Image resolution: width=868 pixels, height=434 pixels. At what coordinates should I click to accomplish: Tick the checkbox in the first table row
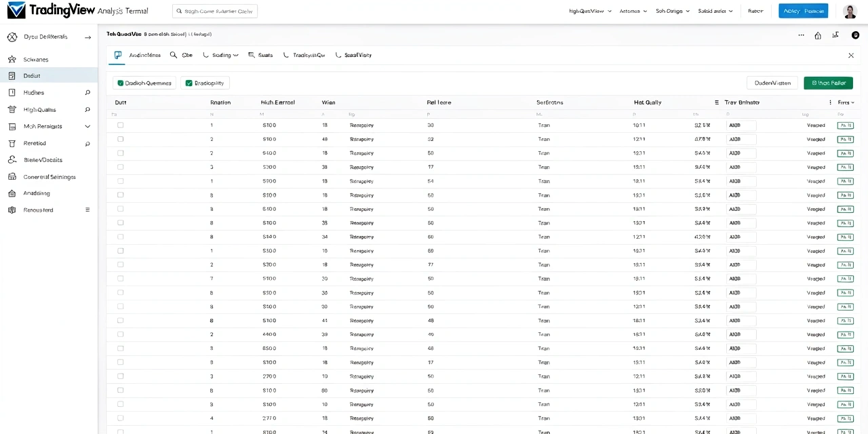coord(121,125)
